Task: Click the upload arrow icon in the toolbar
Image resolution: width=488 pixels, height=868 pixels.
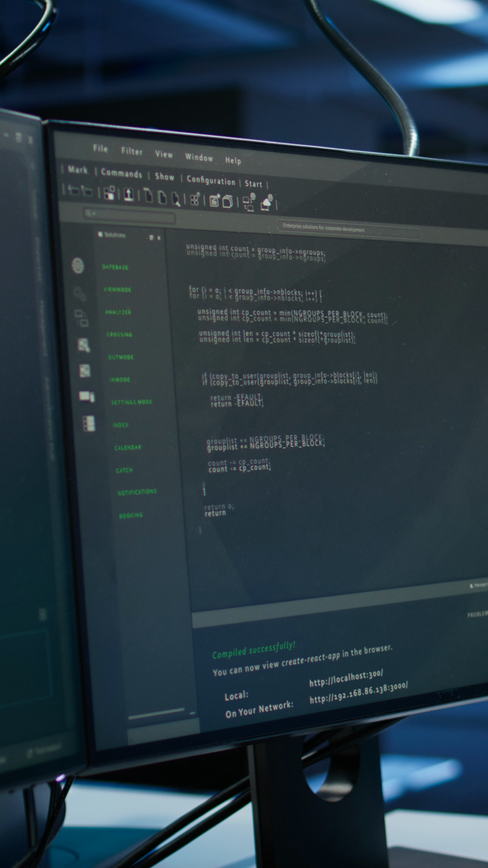Action: coord(129,194)
